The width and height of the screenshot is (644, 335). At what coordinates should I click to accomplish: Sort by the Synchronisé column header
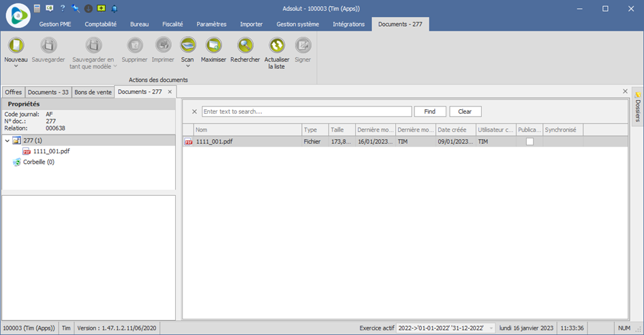(x=563, y=130)
